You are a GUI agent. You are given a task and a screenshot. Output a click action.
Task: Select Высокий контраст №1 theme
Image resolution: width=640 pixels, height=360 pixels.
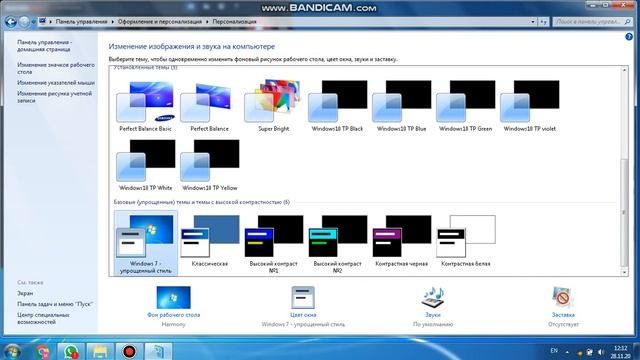[273, 244]
